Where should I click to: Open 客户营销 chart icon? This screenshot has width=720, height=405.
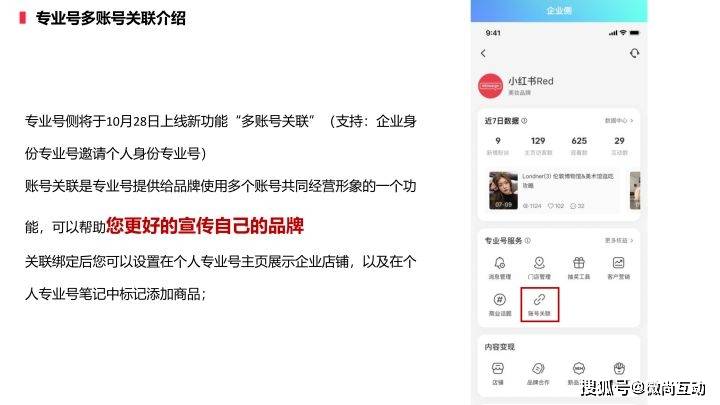coord(618,263)
